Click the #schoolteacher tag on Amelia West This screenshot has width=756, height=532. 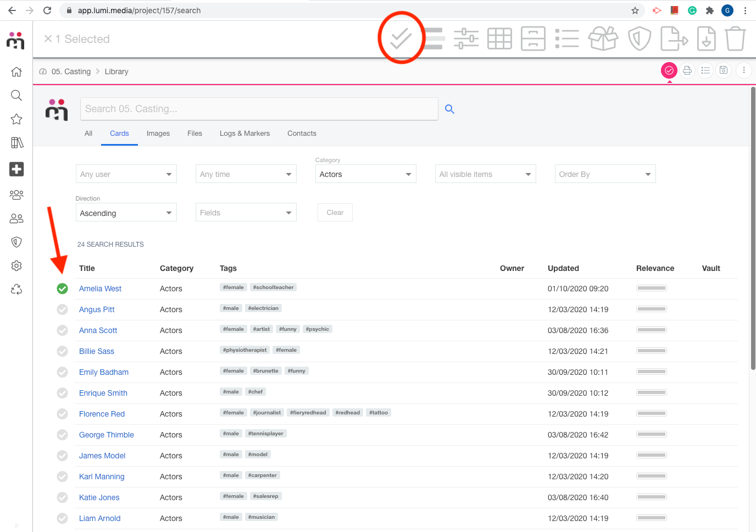(x=274, y=287)
